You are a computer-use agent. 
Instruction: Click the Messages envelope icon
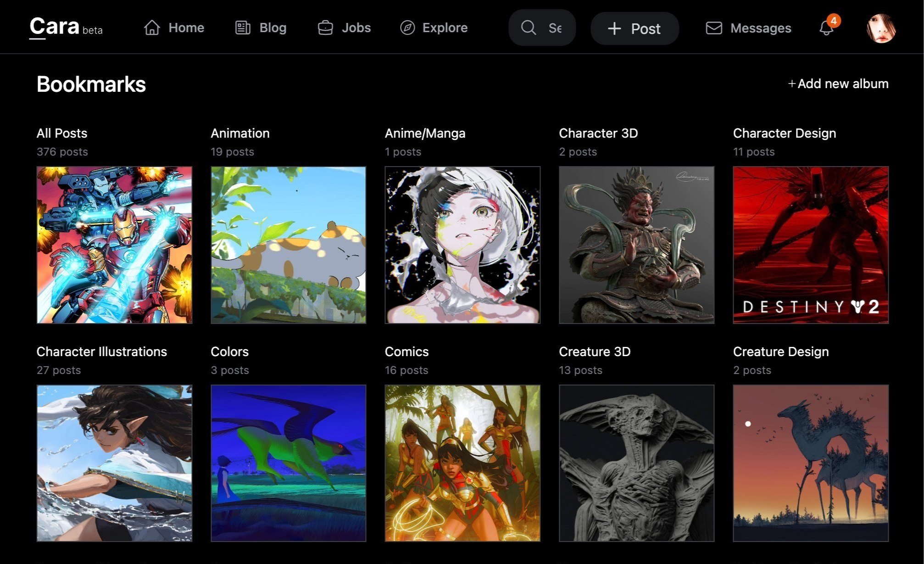(714, 28)
